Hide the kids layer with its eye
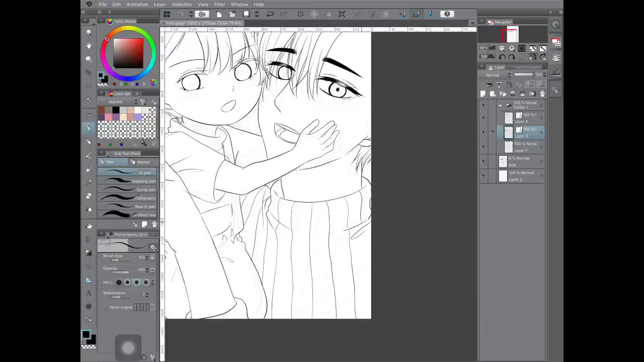The image size is (644, 362). pyautogui.click(x=484, y=161)
